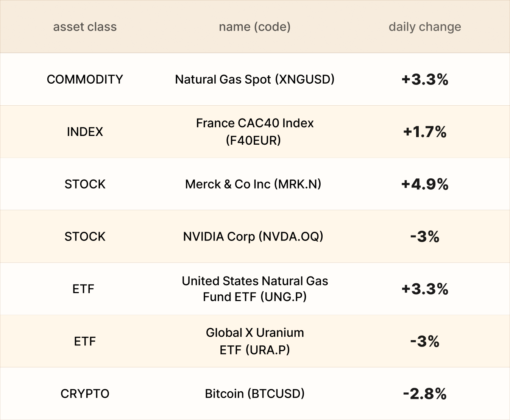This screenshot has height=420, width=510.
Task: Select the CRYPTO asset class cell
Action: point(85,393)
